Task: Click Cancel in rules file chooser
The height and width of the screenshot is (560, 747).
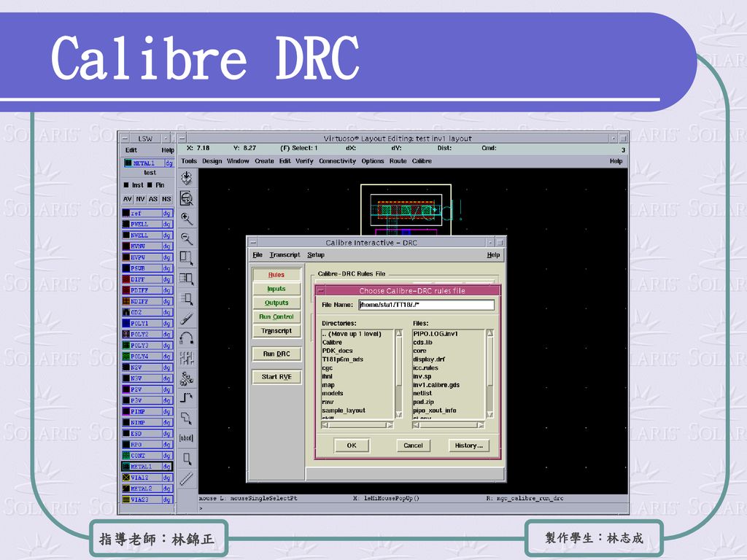Action: tap(413, 446)
